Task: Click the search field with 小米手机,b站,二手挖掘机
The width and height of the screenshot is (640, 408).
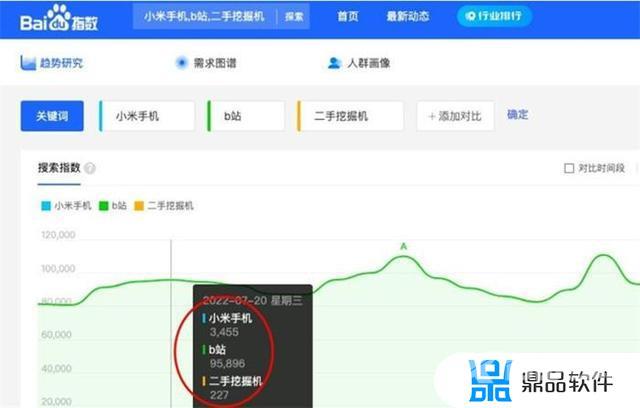Action: [204, 17]
